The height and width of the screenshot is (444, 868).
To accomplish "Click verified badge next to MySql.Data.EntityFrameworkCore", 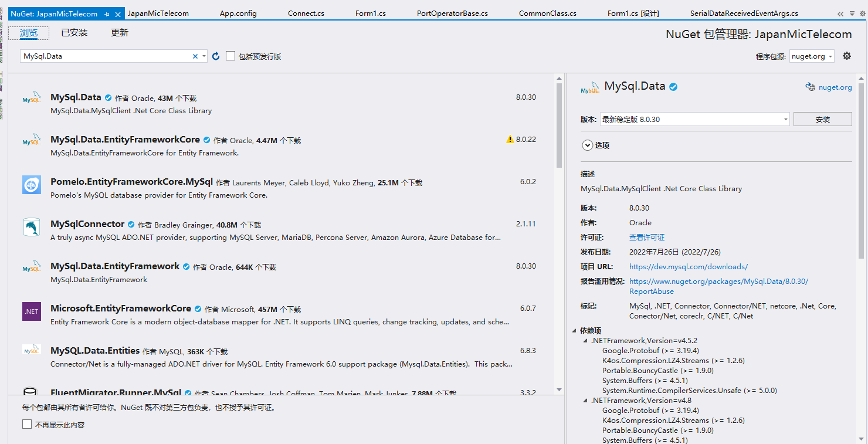I will (206, 140).
